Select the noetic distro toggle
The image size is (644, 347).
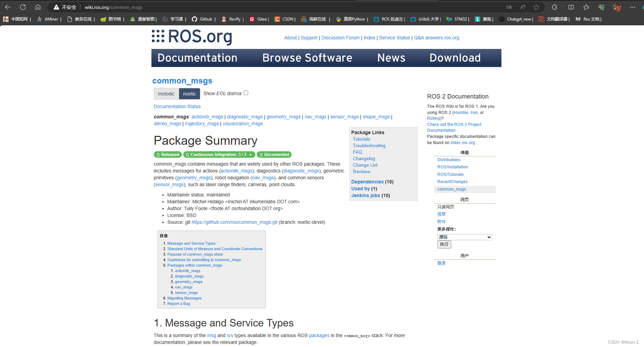tap(189, 93)
